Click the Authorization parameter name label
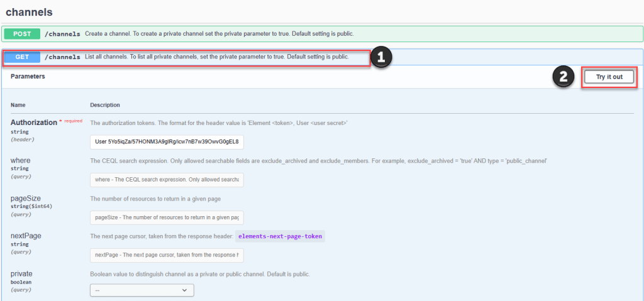The width and height of the screenshot is (644, 301). tap(34, 122)
